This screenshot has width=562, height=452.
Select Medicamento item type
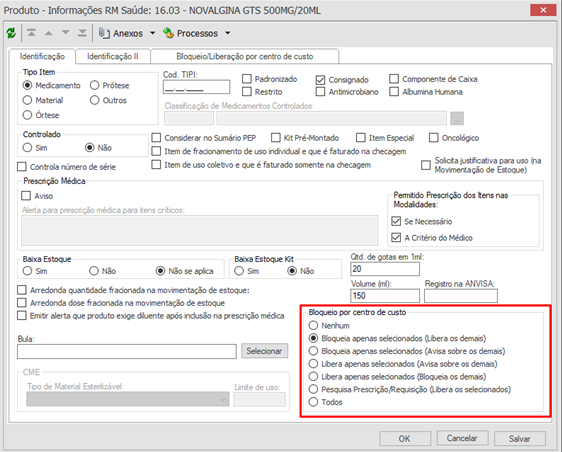click(27, 85)
